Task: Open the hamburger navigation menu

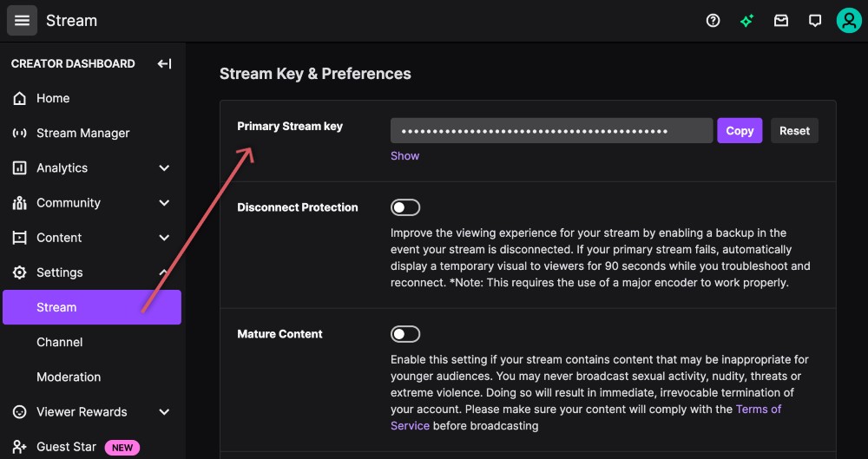Action: click(23, 21)
